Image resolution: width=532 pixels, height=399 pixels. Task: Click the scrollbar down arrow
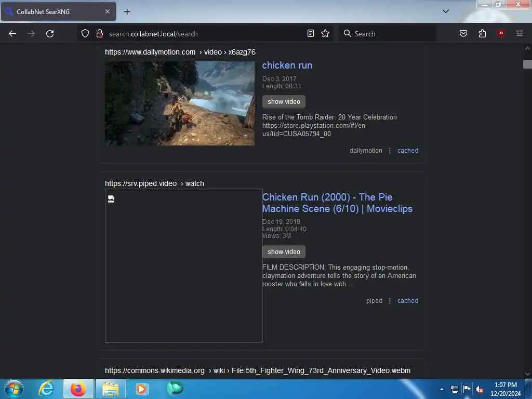527,374
